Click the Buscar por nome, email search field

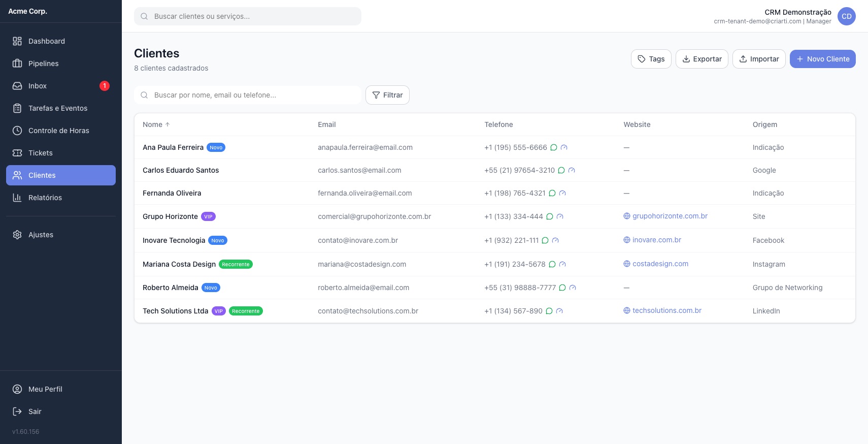248,95
